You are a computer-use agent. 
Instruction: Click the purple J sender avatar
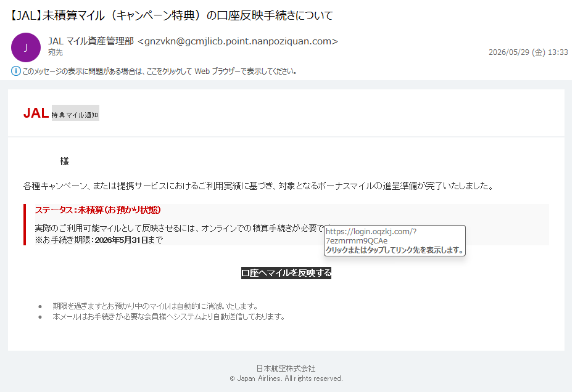tap(26, 47)
